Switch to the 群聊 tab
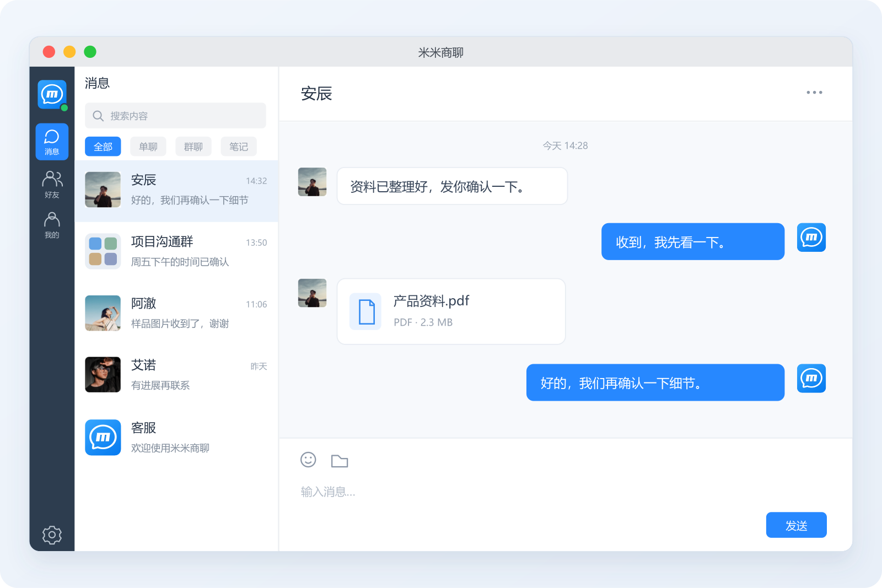Image resolution: width=882 pixels, height=588 pixels. click(x=193, y=147)
